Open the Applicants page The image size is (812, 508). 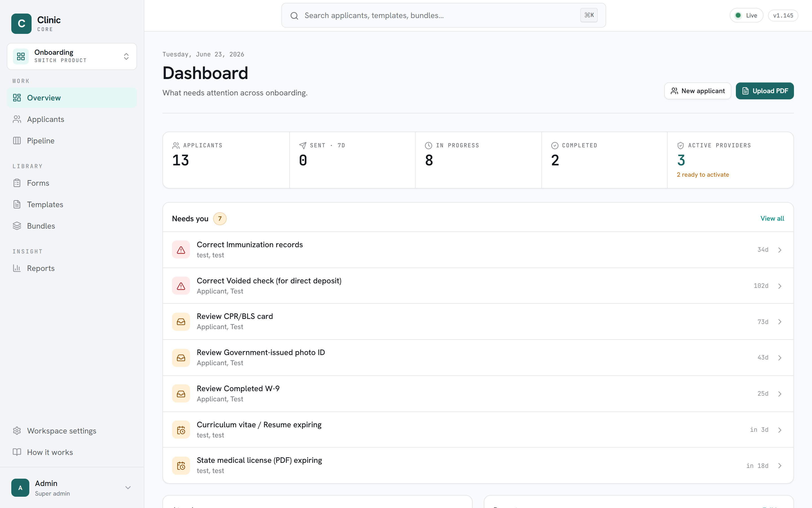point(72,119)
